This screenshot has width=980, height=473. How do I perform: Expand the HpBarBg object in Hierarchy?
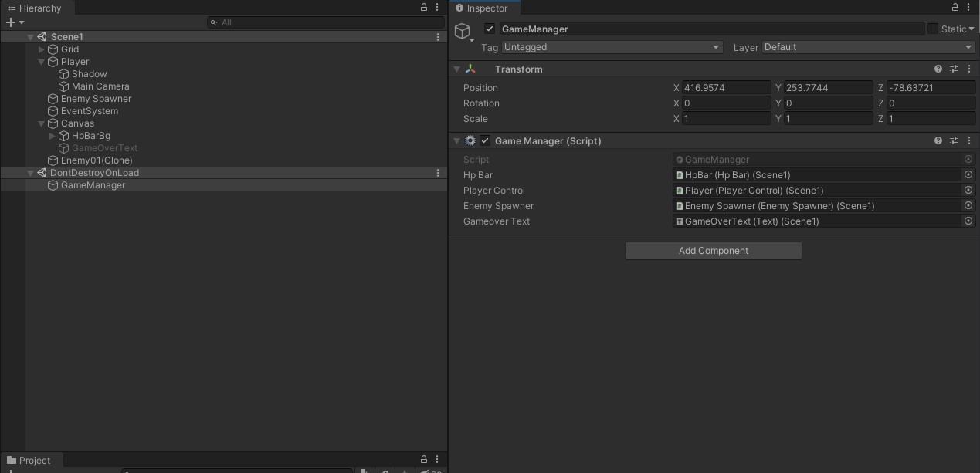[53, 136]
